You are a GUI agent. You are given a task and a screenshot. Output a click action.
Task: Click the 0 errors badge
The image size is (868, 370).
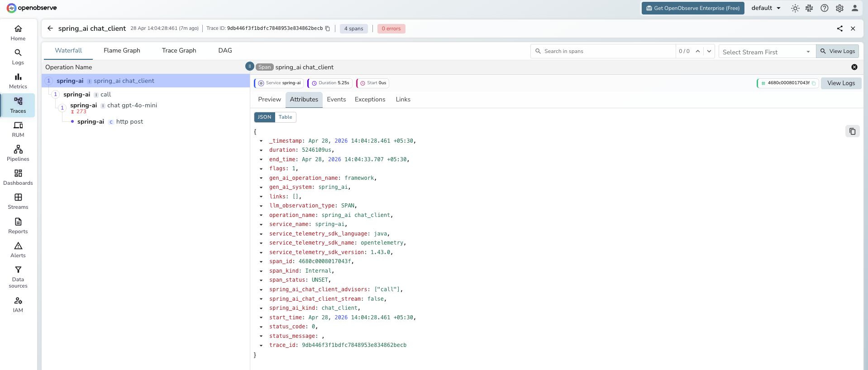pyautogui.click(x=391, y=29)
